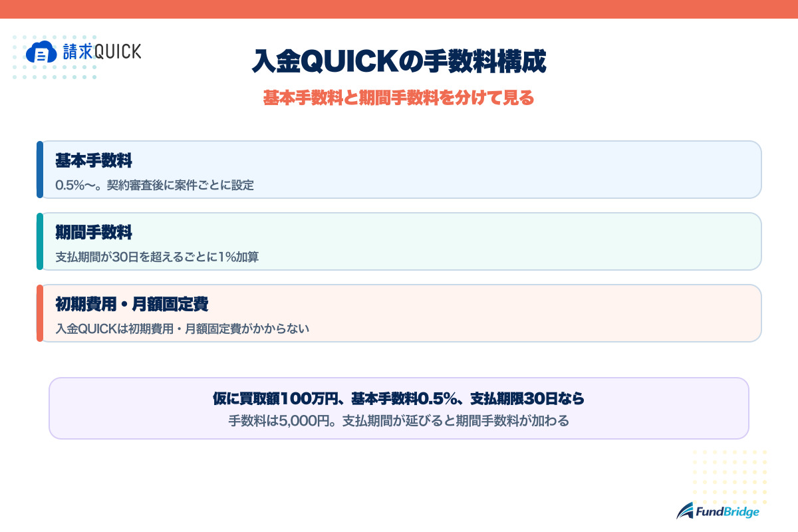This screenshot has width=798, height=532.
Task: Click the text 0.5%〜。契約審査後に案件ごとに設定
Action: pyautogui.click(x=155, y=185)
